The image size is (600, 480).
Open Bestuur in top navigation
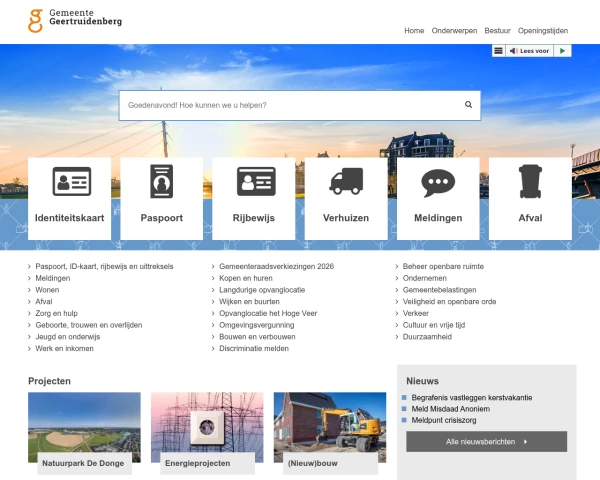(x=497, y=31)
